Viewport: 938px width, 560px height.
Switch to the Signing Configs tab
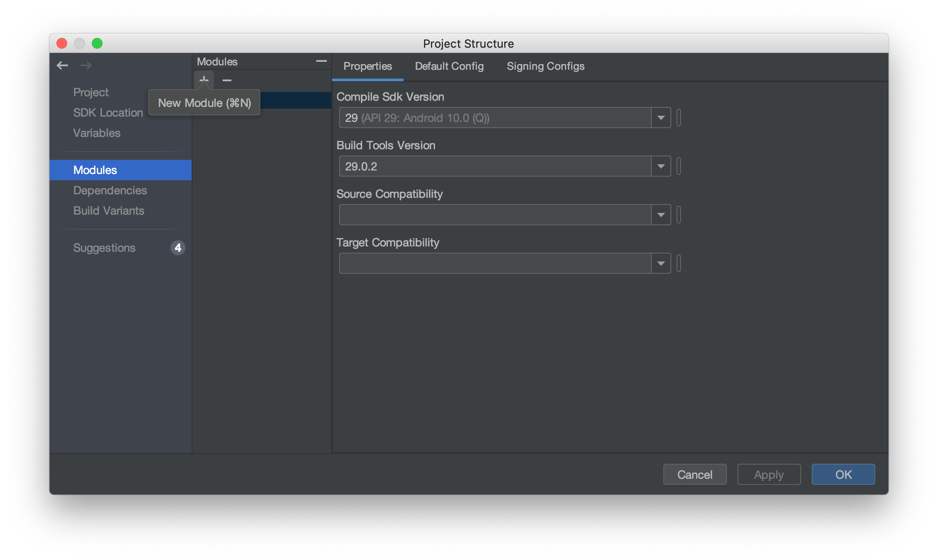pyautogui.click(x=545, y=66)
